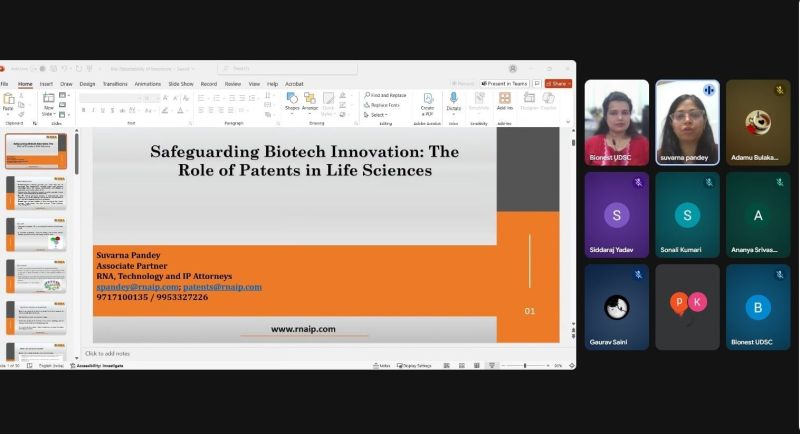Adjust the zoom slider in status bar
This screenshot has height=434, width=800.
(x=525, y=366)
